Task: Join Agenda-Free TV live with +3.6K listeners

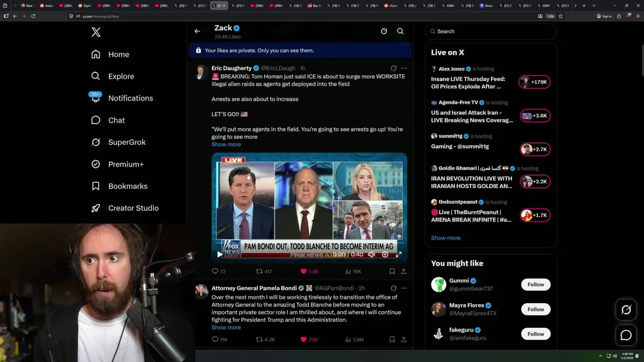Action: click(x=535, y=116)
